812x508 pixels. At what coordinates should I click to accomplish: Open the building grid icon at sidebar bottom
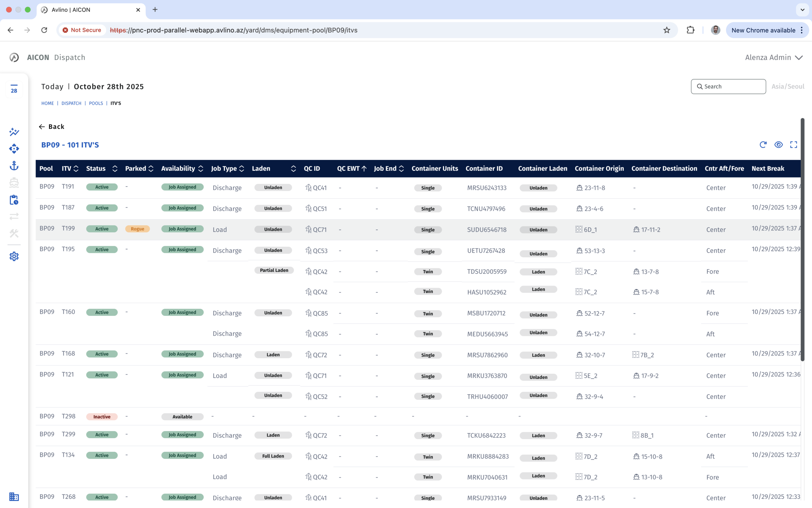pyautogui.click(x=14, y=497)
